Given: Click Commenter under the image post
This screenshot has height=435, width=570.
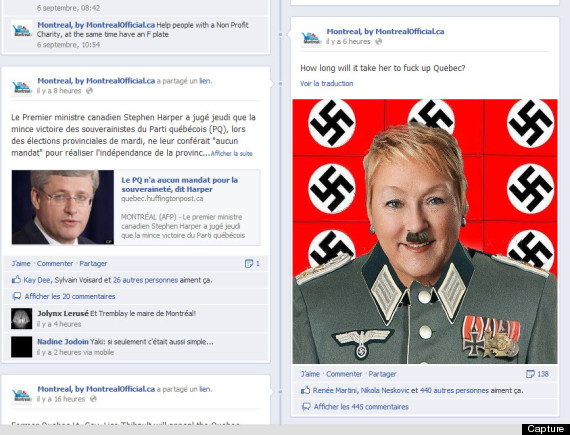Looking at the screenshot, I should click(344, 374).
